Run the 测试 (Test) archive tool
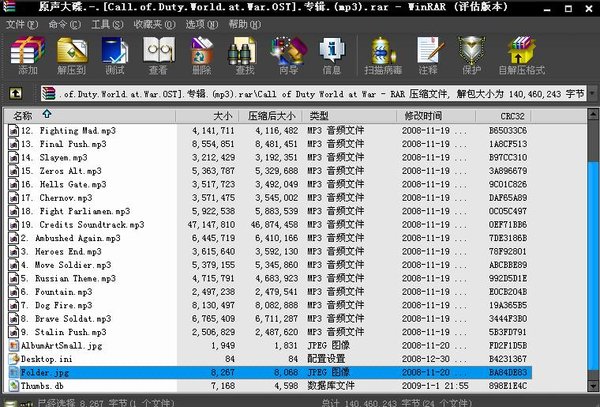Screen dimensions: 600x407 coord(115,55)
